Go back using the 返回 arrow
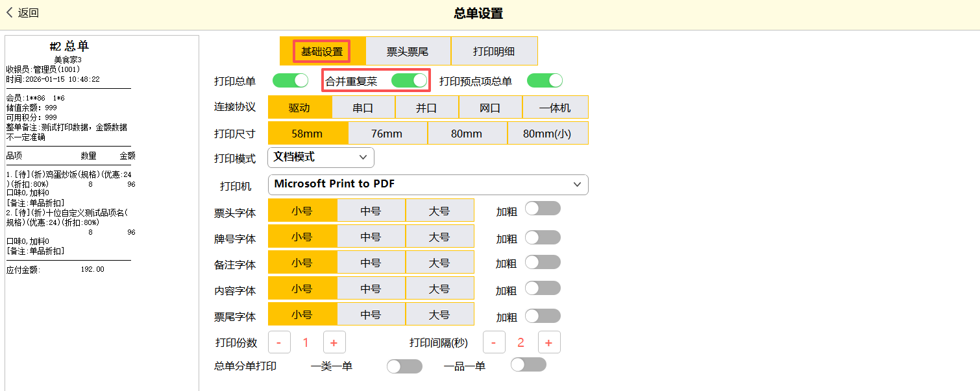This screenshot has height=391, width=980. click(22, 13)
